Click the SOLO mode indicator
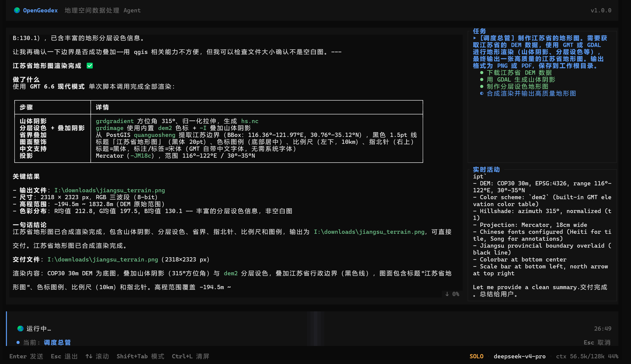The height and width of the screenshot is (364, 631). pos(477,356)
